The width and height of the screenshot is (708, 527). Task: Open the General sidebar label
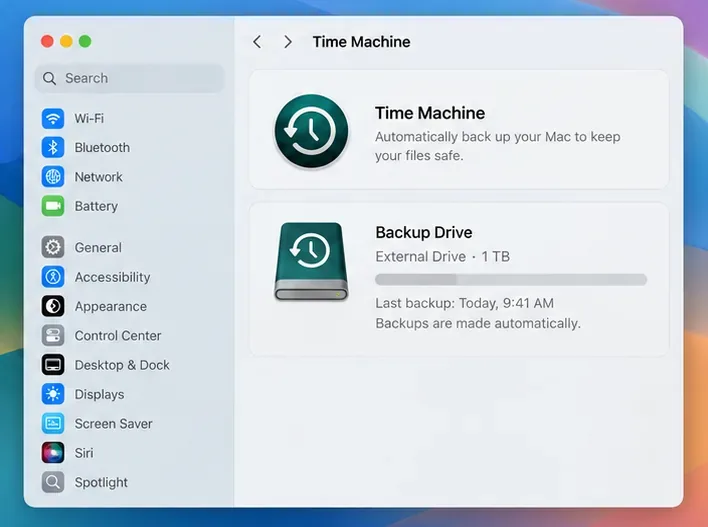(x=98, y=247)
